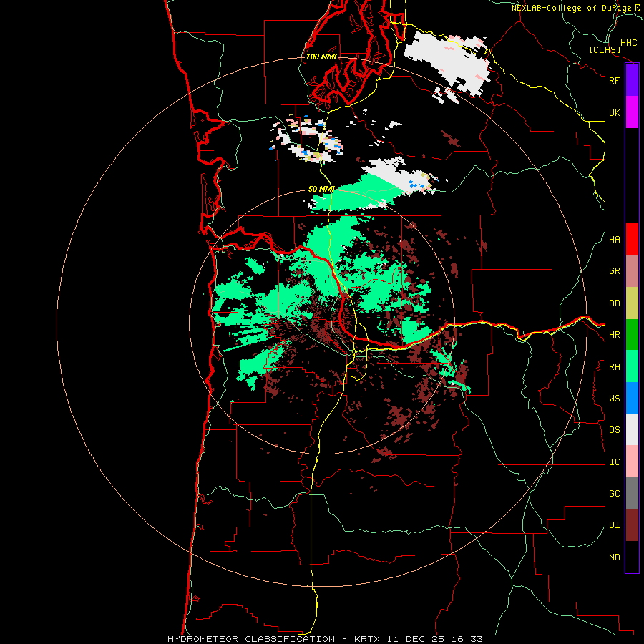Click the IC pink legend swatch
The image size is (644, 644).
(632, 462)
